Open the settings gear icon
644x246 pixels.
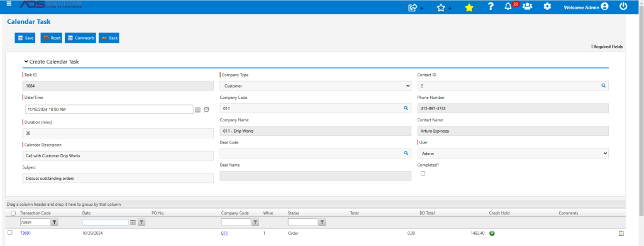(547, 6)
